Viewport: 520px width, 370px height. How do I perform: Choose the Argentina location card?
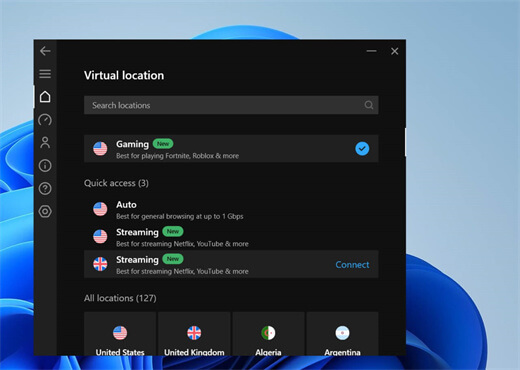342,334
